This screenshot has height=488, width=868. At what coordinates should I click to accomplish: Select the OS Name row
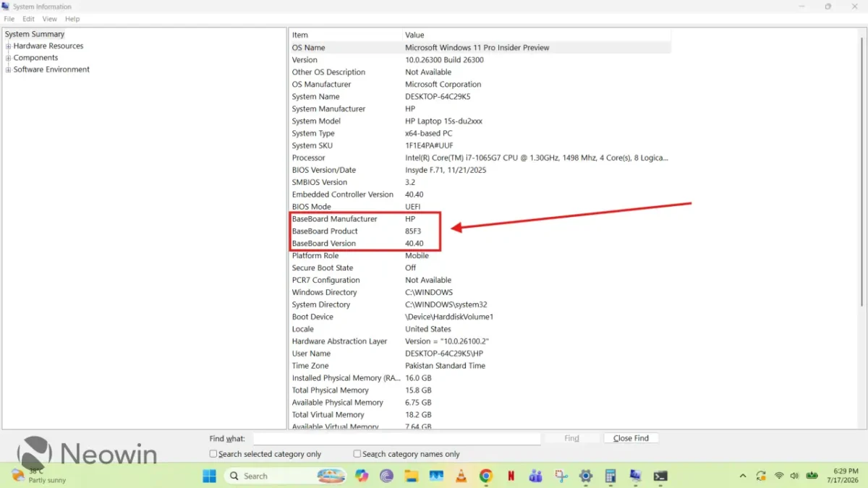(x=480, y=48)
